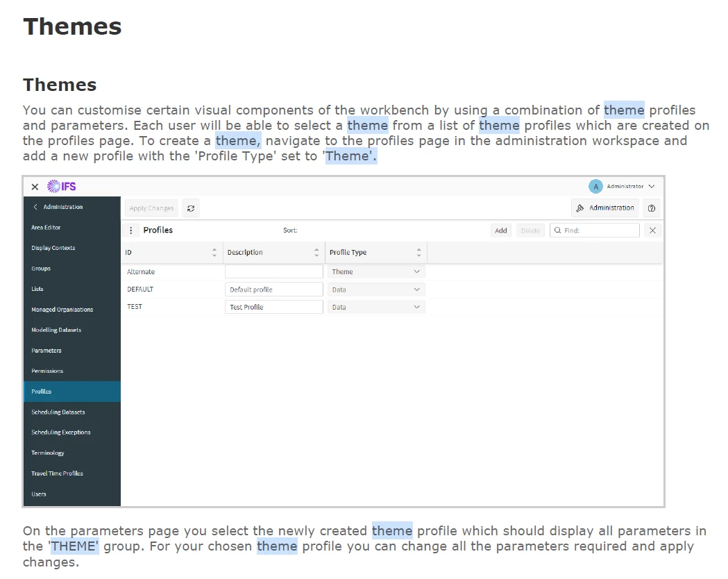Click the 'Default profile' description field
Screen dimensions: 728x579
click(x=274, y=289)
